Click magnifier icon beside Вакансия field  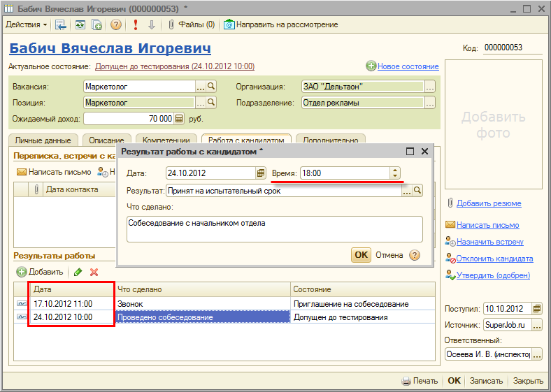211,87
